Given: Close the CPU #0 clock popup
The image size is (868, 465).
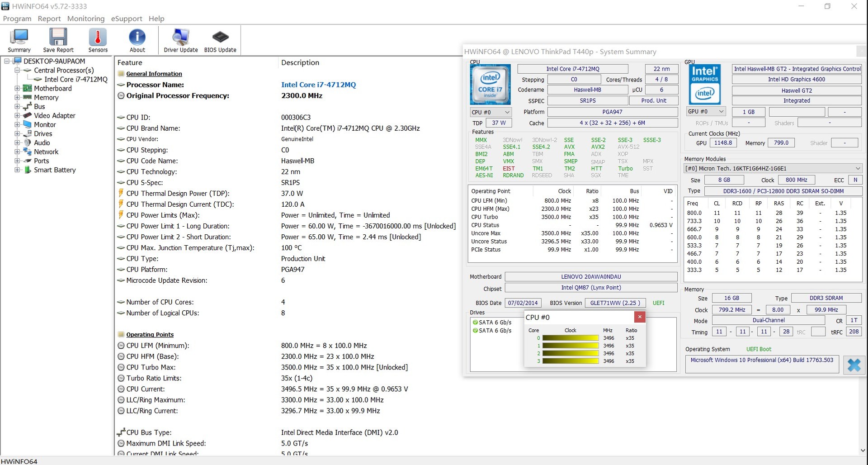Looking at the screenshot, I should 640,317.
